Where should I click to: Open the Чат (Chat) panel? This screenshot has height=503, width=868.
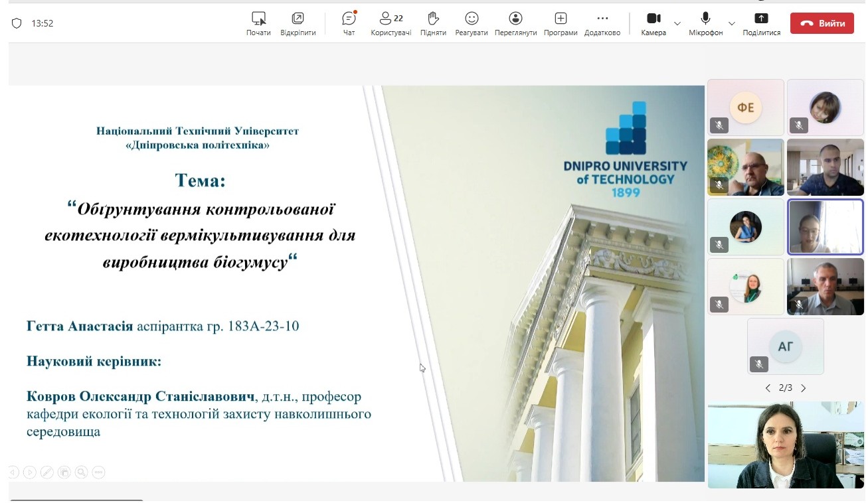(349, 23)
